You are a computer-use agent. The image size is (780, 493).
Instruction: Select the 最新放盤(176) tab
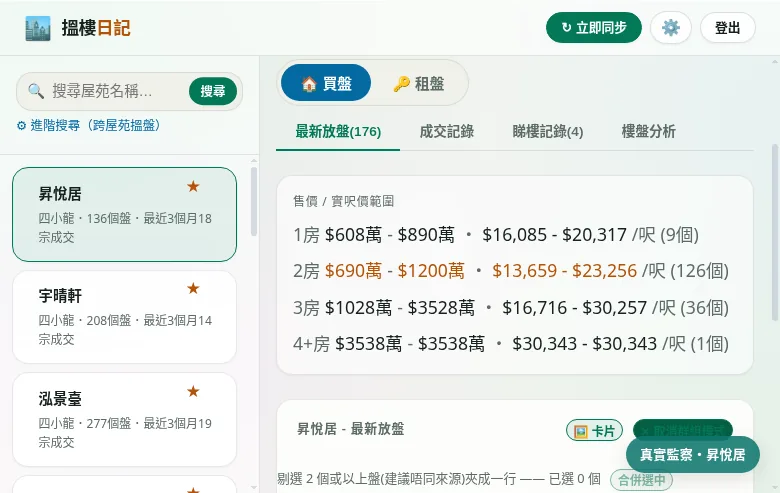point(338,132)
